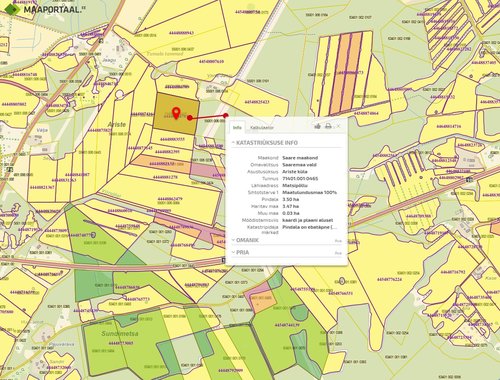
Task: Click the truncated Pindala on ebatäpne text
Action: click(x=310, y=227)
